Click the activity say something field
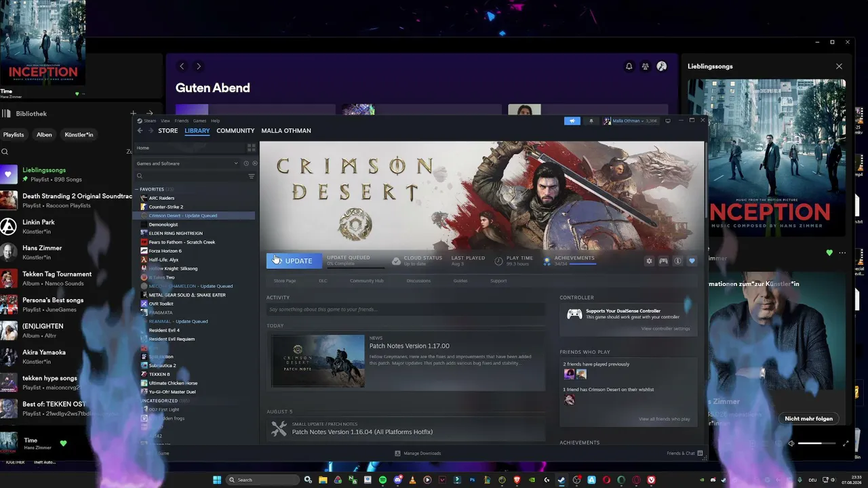Viewport: 868px width, 488px height. click(x=406, y=310)
